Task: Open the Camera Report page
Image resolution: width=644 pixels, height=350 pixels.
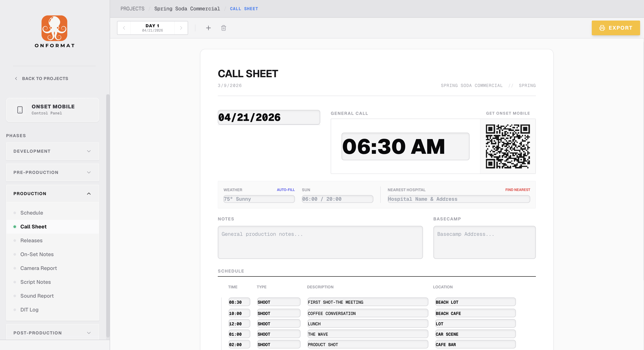Action: pyautogui.click(x=39, y=268)
